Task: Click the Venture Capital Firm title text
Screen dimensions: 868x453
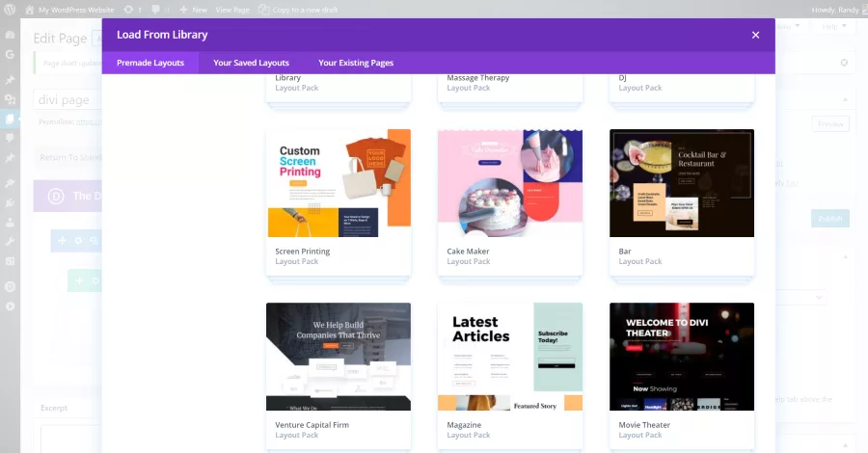Action: [x=312, y=425]
